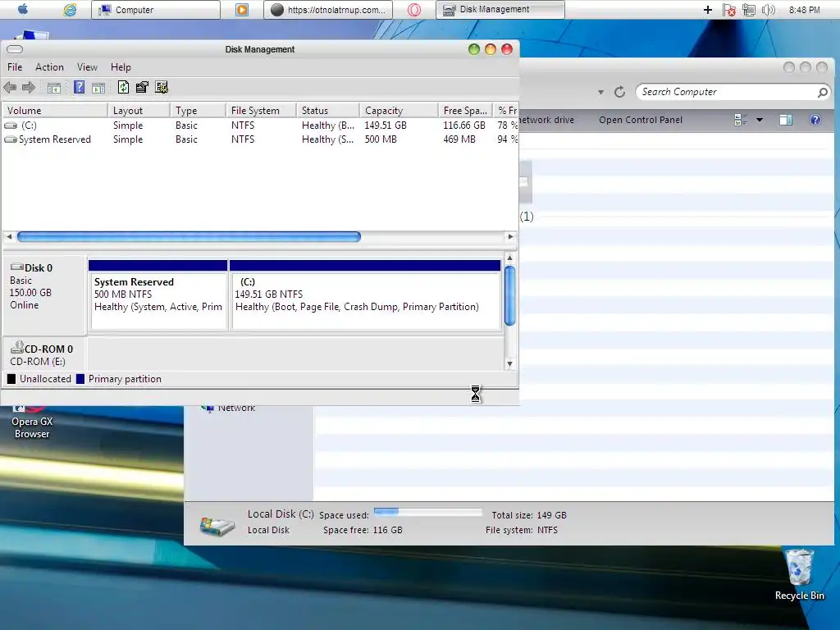Click the clock showing 8:48 PM
840x630 pixels.
coord(804,10)
